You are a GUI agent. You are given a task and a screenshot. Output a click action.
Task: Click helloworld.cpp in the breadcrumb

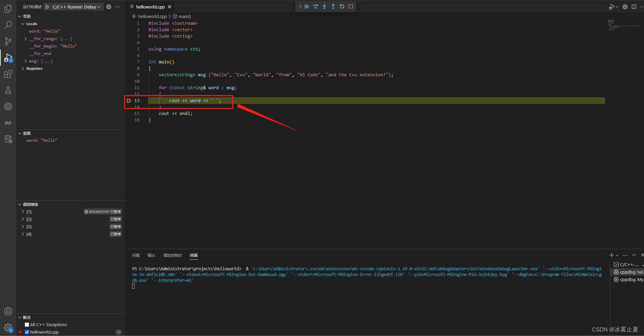point(152,16)
